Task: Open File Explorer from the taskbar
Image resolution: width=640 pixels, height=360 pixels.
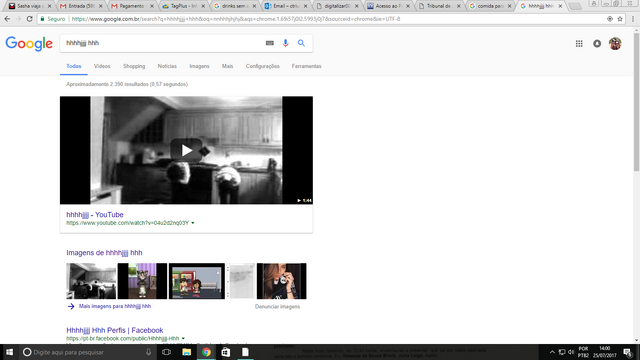Action: (187, 352)
